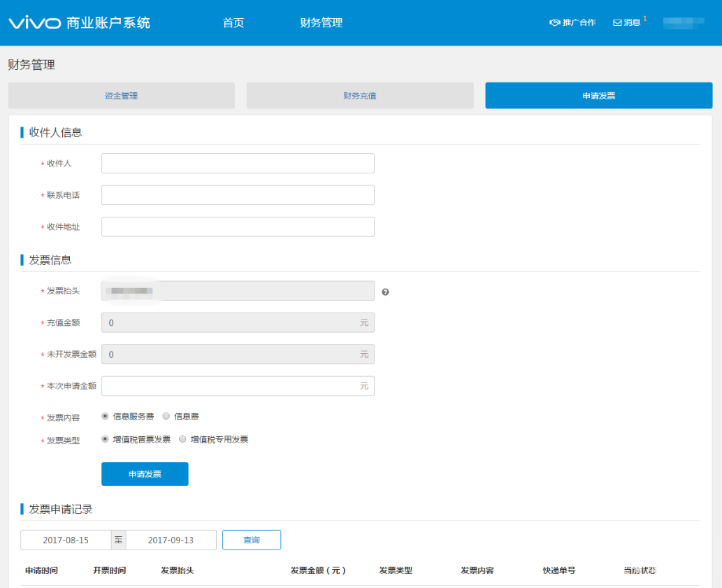
Task: Click the vivo logo in the header
Action: (x=35, y=22)
